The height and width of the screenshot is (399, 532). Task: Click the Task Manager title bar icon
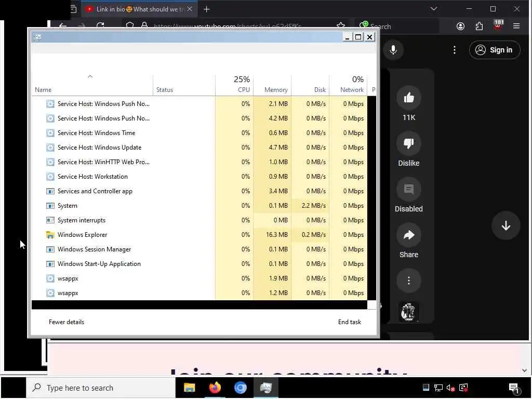tap(37, 37)
